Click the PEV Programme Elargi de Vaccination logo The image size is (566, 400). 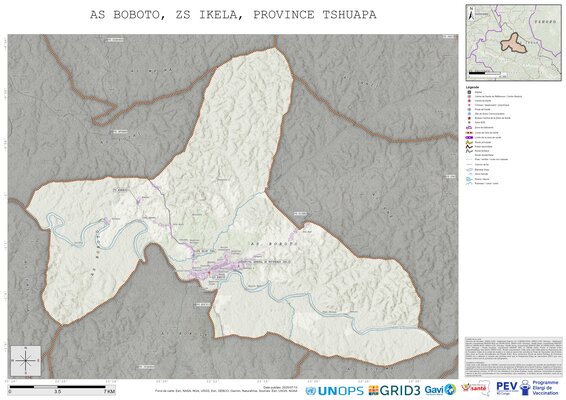click(x=527, y=387)
